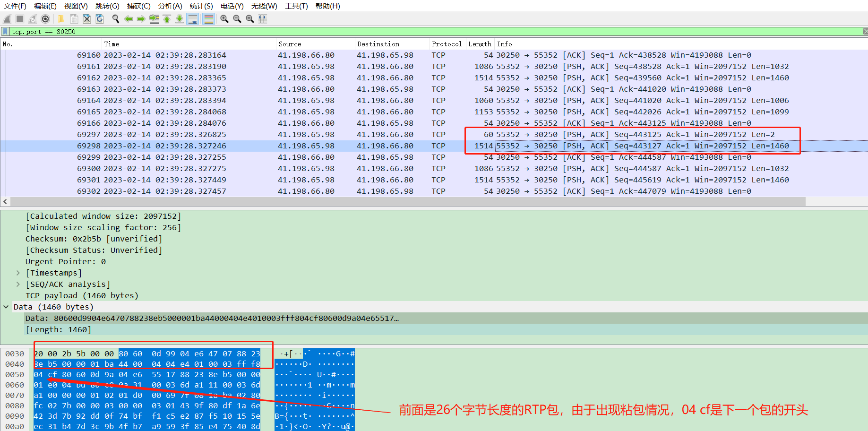Restart the current capture
The height and width of the screenshot is (431, 868).
coord(33,19)
